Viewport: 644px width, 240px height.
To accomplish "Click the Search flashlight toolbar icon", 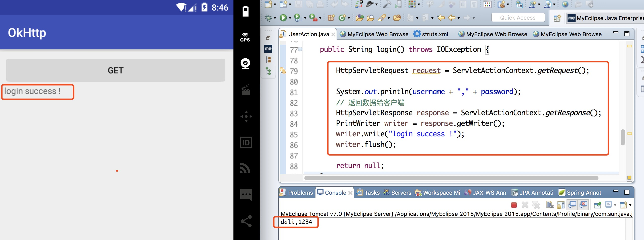I will coord(382,18).
